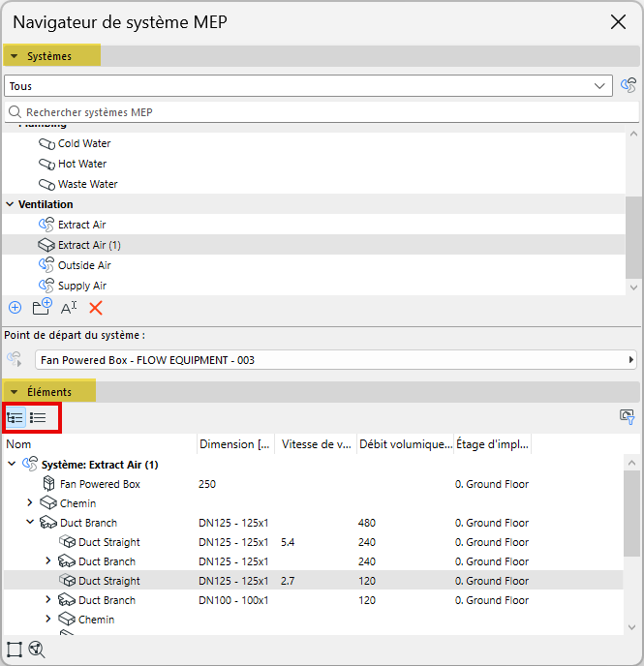The height and width of the screenshot is (666, 644).
Task: Click the duct icon next to Extract Air (1)
Action: click(46, 245)
